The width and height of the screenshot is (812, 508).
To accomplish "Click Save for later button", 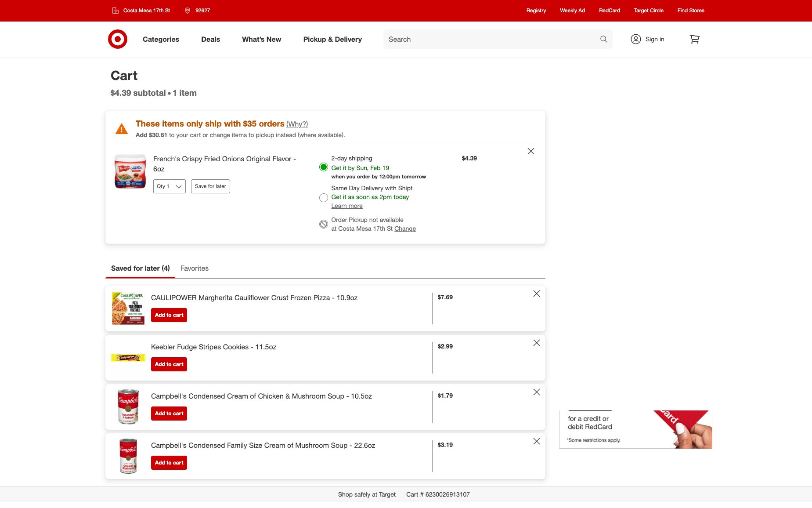I will pos(210,186).
